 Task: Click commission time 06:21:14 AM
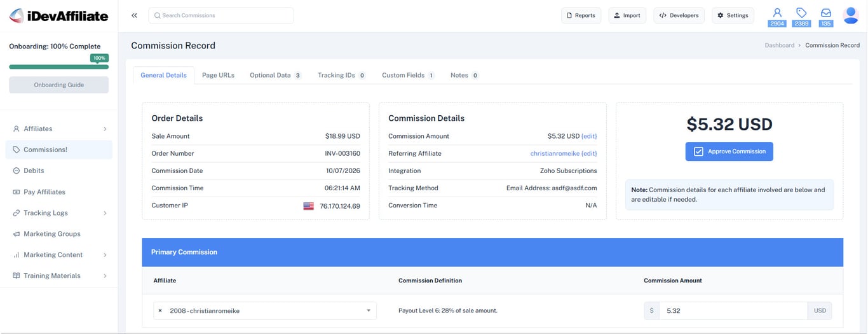pyautogui.click(x=342, y=188)
